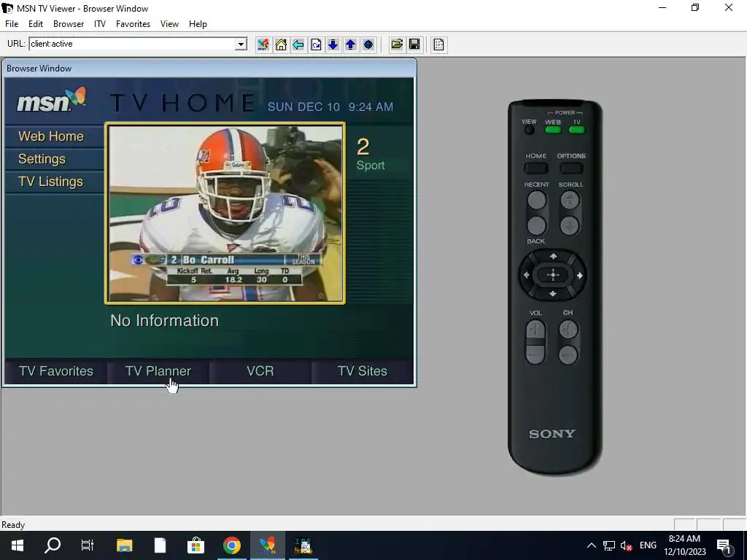This screenshot has width=747, height=560.
Task: Click the remote D-pad up arrow
Action: (x=553, y=256)
